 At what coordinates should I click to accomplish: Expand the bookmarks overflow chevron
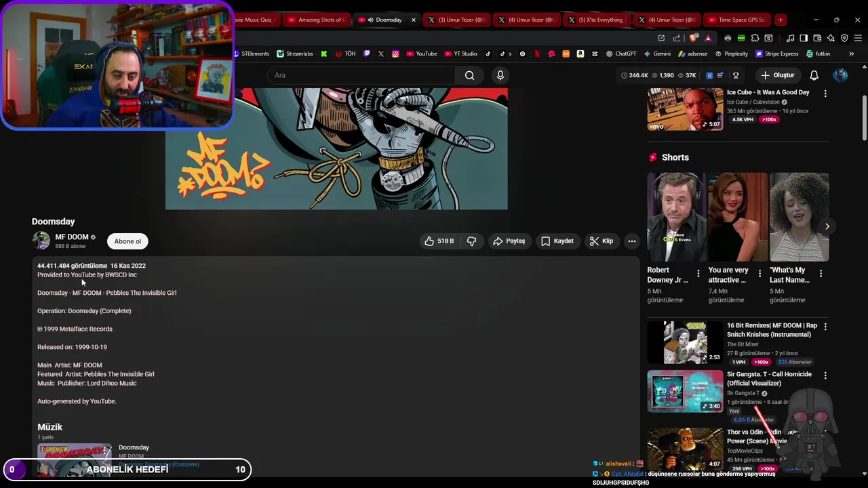click(851, 54)
